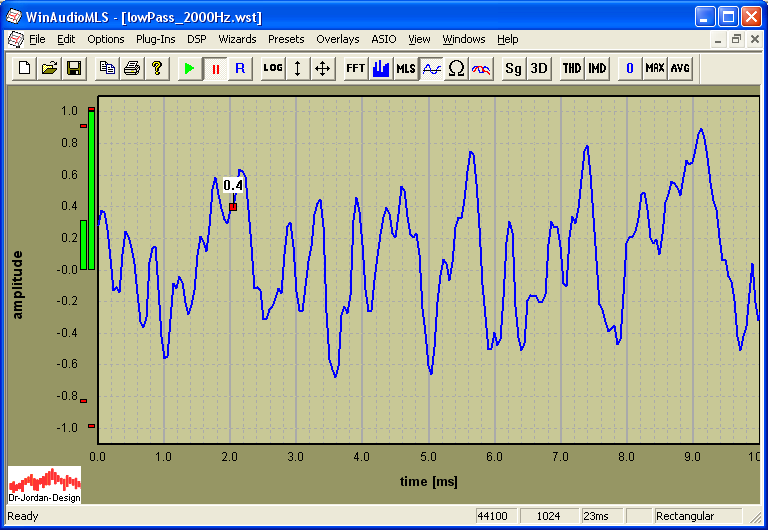Start measurement with the green play button
The width and height of the screenshot is (768, 530).
click(x=189, y=68)
